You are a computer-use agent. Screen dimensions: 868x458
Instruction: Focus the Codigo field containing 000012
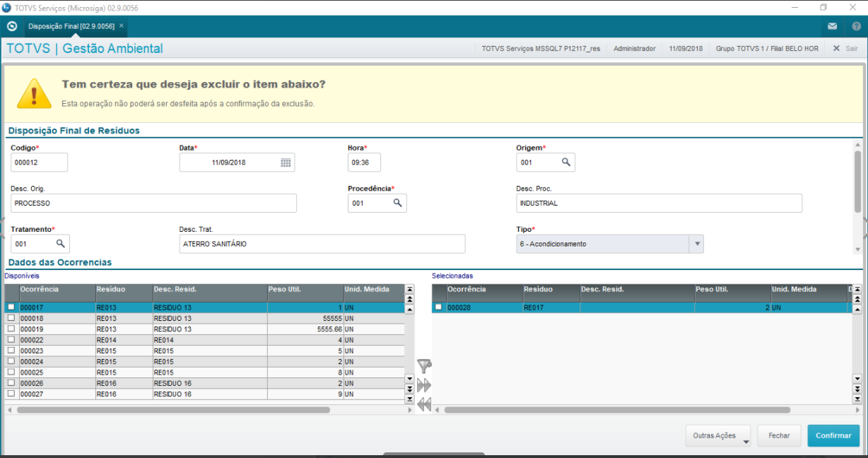tap(40, 163)
